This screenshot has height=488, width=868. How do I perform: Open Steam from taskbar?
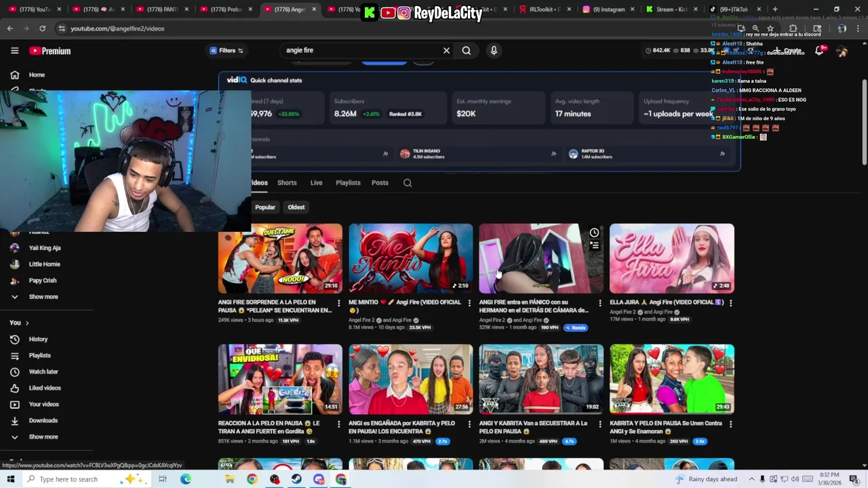tap(296, 479)
